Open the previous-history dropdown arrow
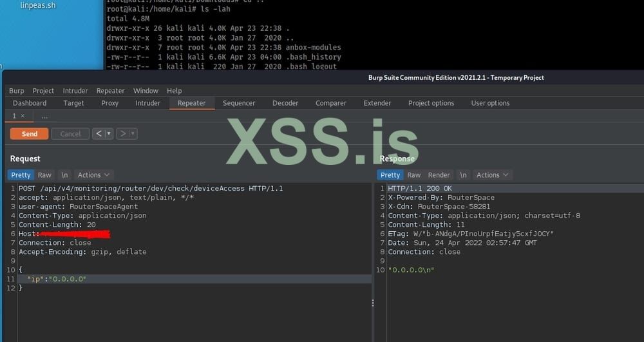Viewport: 644px width, 342px height. point(109,134)
